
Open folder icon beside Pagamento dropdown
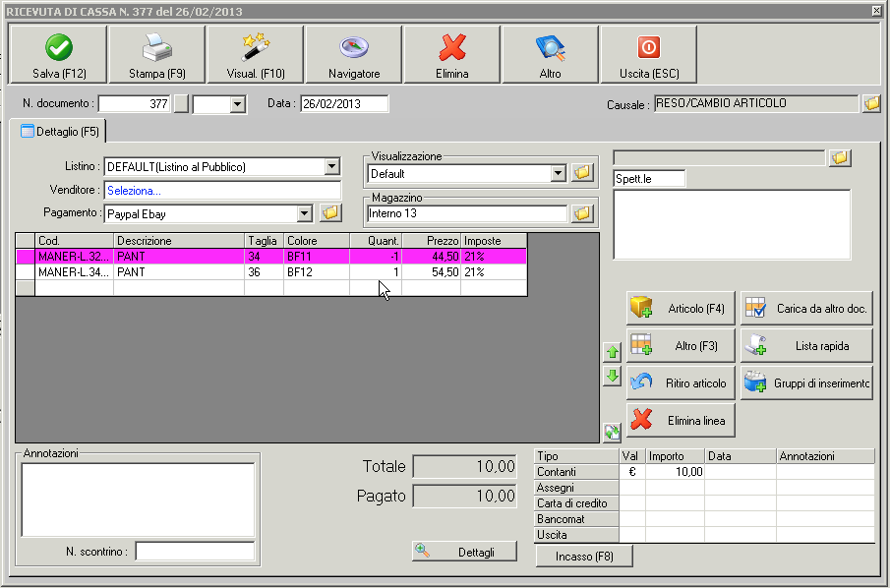coord(330,213)
